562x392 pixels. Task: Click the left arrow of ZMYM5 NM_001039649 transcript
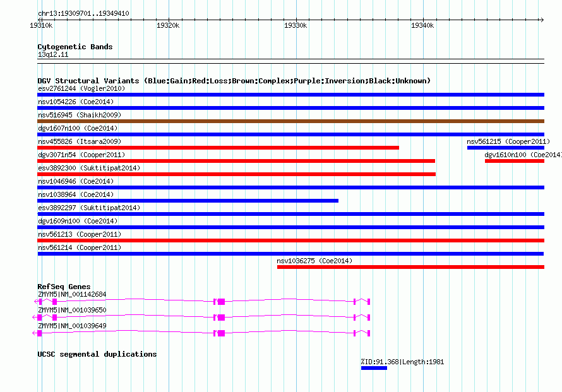[34, 333]
